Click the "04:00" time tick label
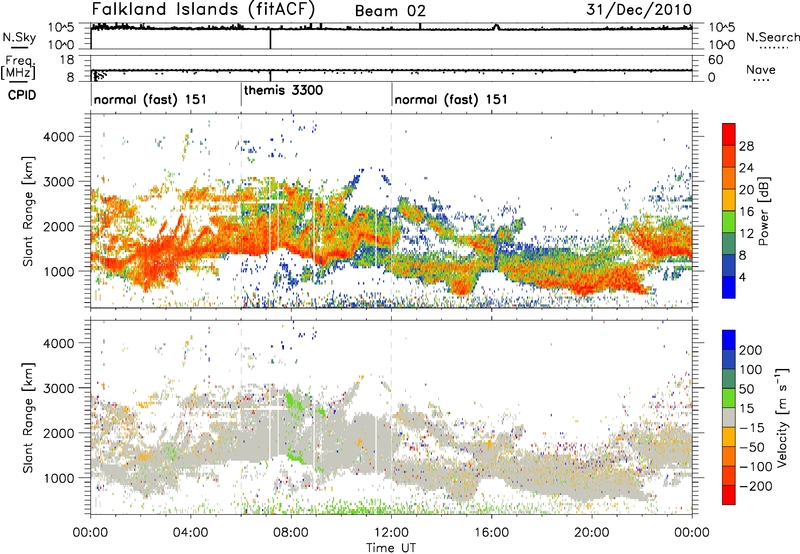 click(x=191, y=533)
